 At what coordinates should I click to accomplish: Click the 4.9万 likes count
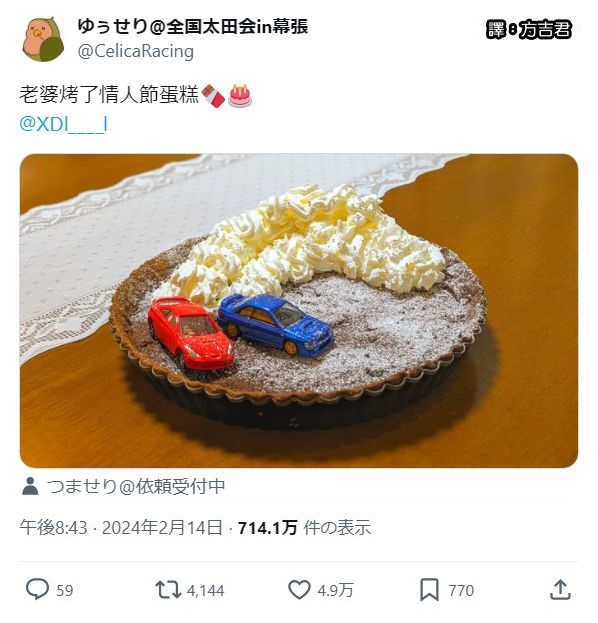click(x=335, y=590)
